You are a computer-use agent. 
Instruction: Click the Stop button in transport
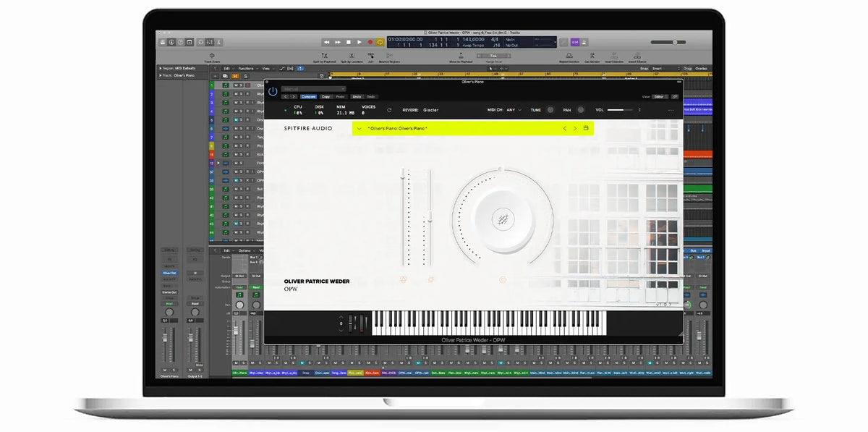pos(348,43)
